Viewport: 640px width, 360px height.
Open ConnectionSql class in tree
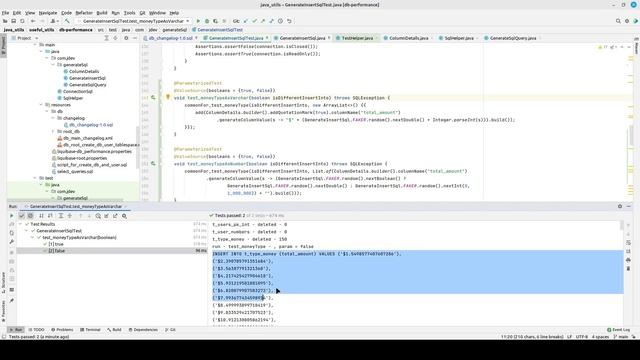coord(78,91)
